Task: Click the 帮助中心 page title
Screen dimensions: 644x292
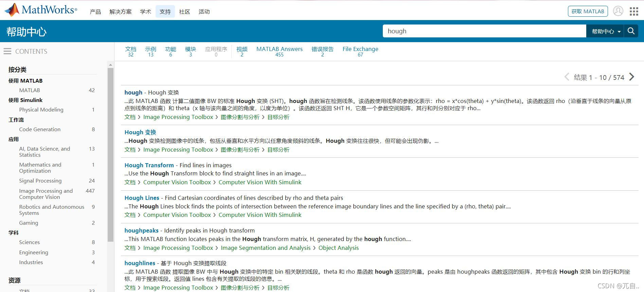Action: click(x=26, y=32)
